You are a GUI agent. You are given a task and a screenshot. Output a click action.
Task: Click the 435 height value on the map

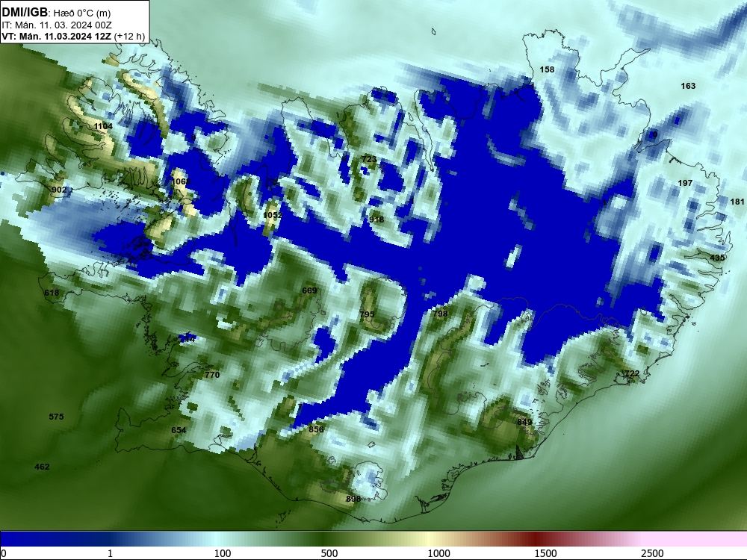(x=717, y=258)
